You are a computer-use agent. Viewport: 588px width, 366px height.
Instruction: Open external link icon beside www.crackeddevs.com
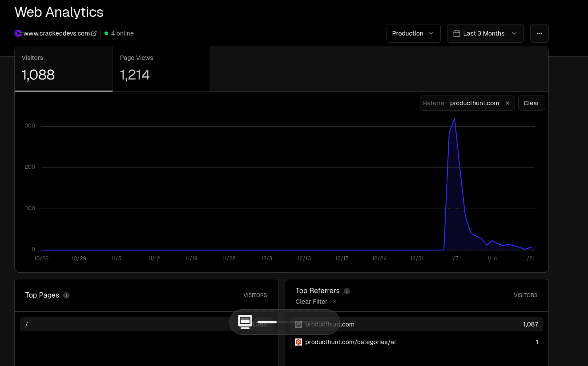pos(94,33)
